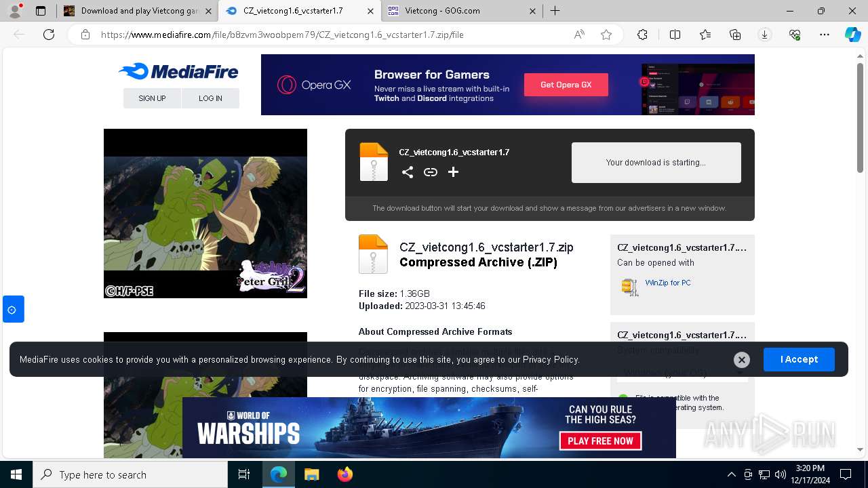The height and width of the screenshot is (488, 868).
Task: Open the Windows Start button
Action: (16, 474)
